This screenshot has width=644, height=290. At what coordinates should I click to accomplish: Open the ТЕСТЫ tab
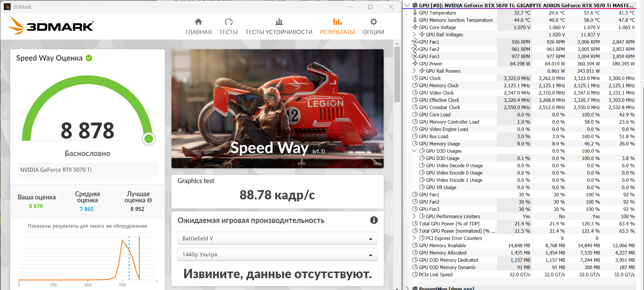point(228,26)
